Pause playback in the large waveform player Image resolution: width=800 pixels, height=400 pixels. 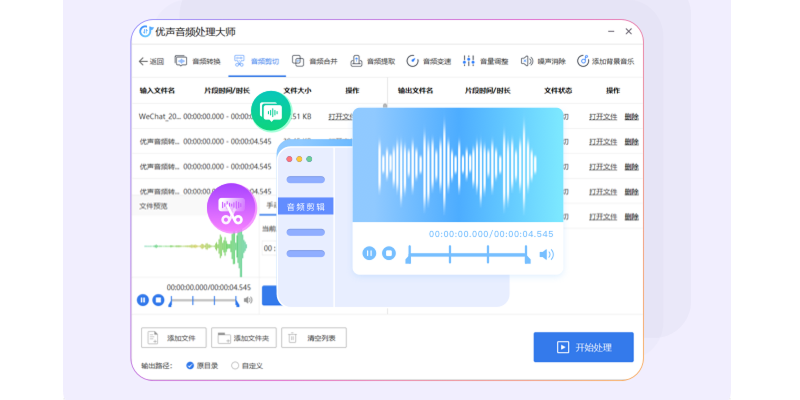[369, 254]
